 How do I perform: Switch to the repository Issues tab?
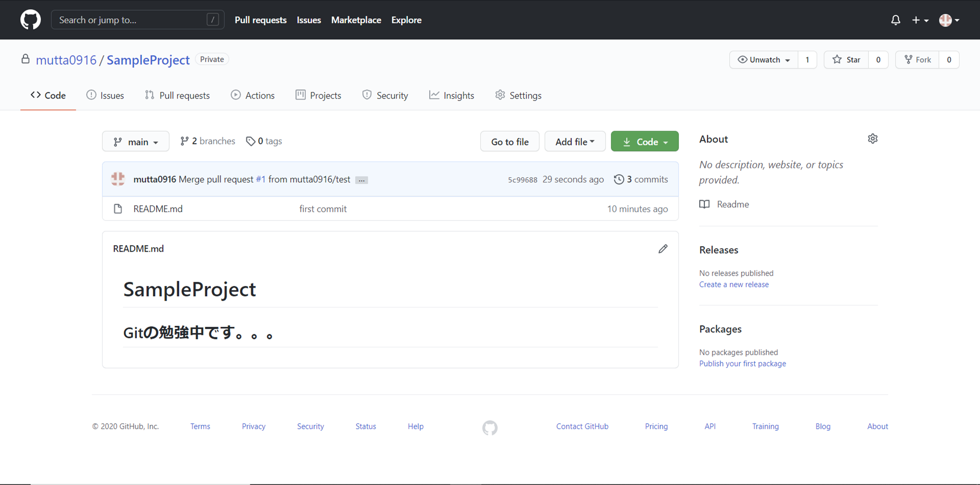105,95
